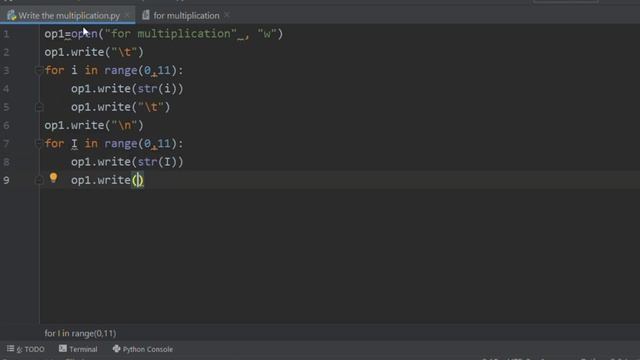Close the for multiplication tab
640x360 pixels.
[x=227, y=16]
